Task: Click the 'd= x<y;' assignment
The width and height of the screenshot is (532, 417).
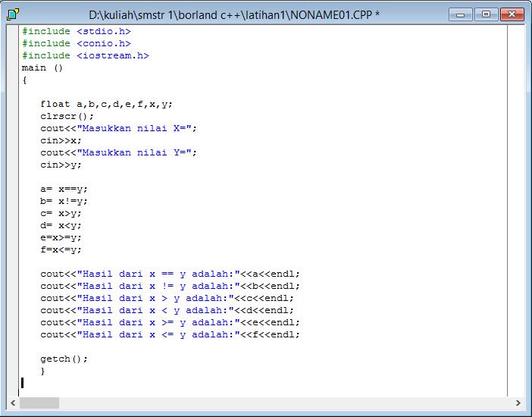Action: click(61, 225)
